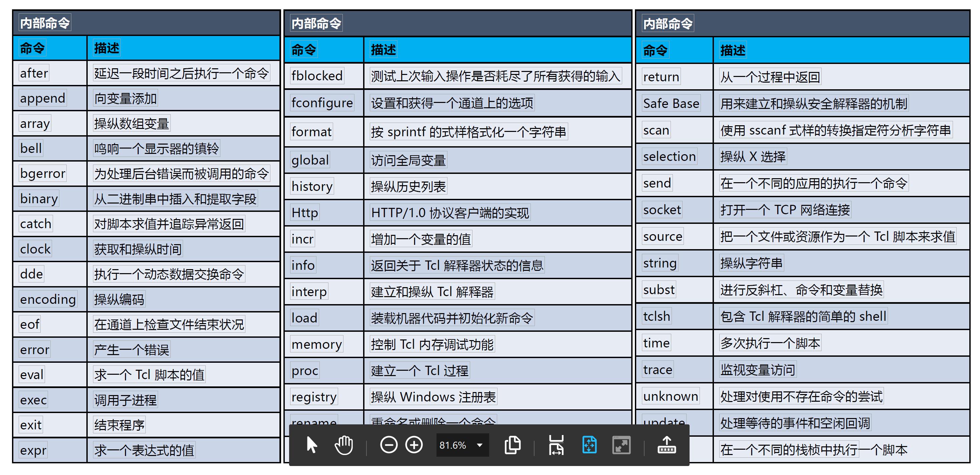
Task: Select the 'Safe Base' command text
Action: [671, 103]
